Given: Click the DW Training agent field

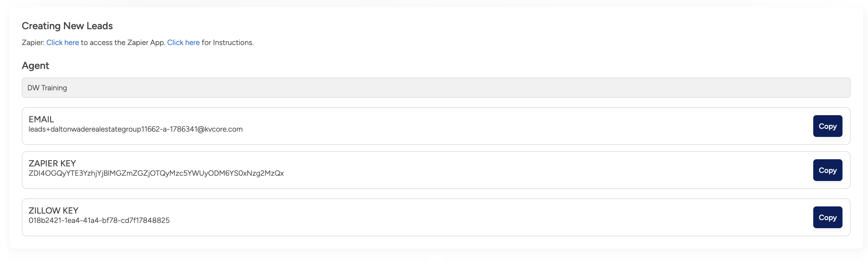Looking at the screenshot, I should pyautogui.click(x=435, y=88).
